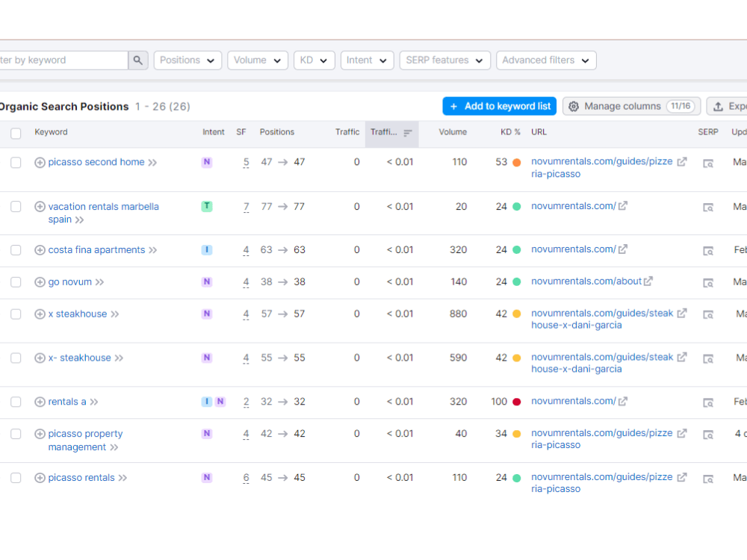Click SF count 5 for picasso second home
The height and width of the screenshot is (560, 747).
246,162
